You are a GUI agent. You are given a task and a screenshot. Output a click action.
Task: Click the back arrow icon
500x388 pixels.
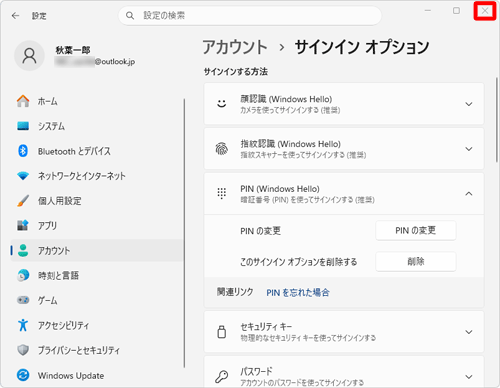click(15, 16)
